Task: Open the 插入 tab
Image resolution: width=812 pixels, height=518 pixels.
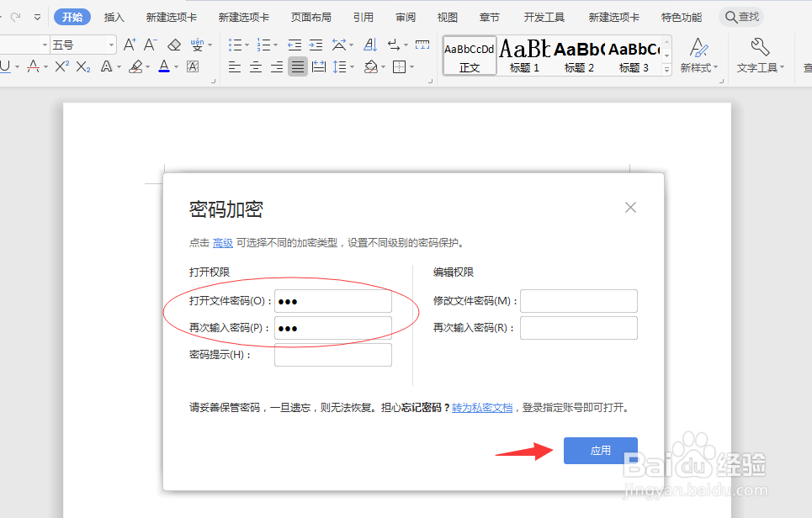Action: tap(114, 17)
